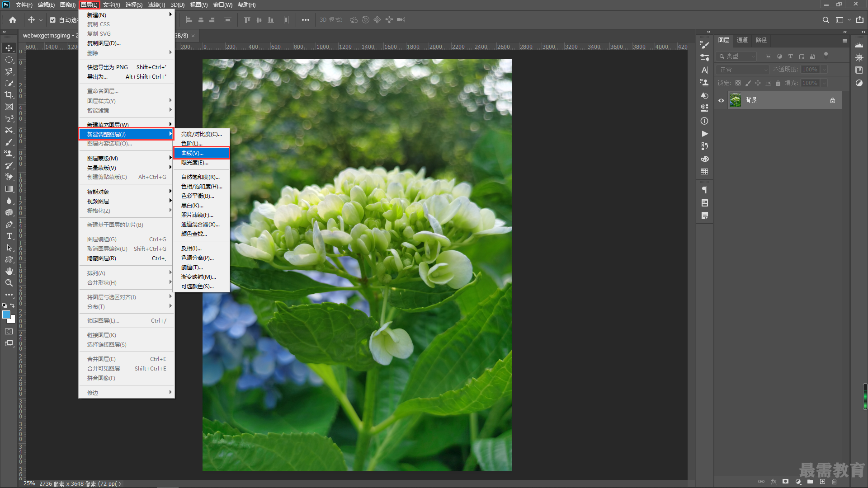868x488 pixels.
Task: Choose 渐变映射(M)... adjustment
Action: pyautogui.click(x=202, y=277)
